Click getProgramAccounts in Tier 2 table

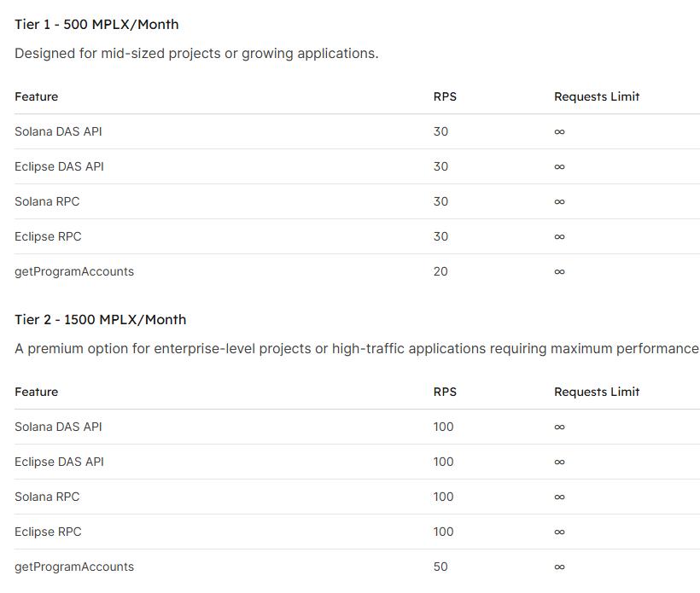pyautogui.click(x=74, y=567)
